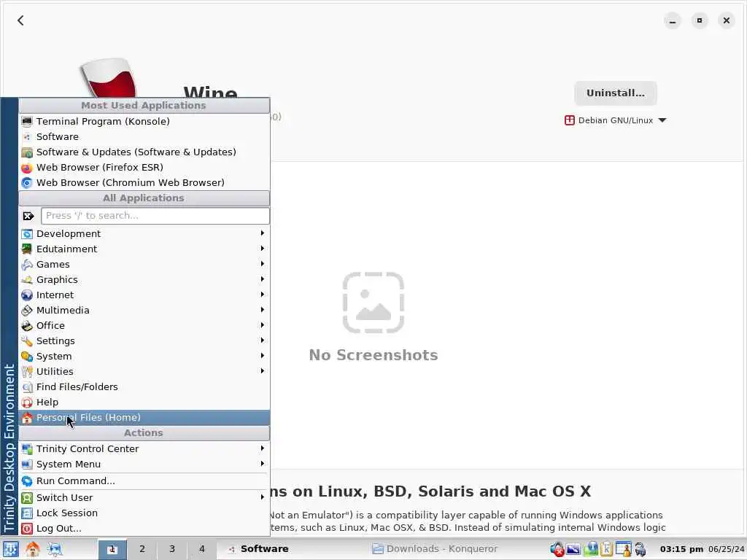Click the user session tray icon
Viewport: 747px width, 560px height.
(623, 549)
